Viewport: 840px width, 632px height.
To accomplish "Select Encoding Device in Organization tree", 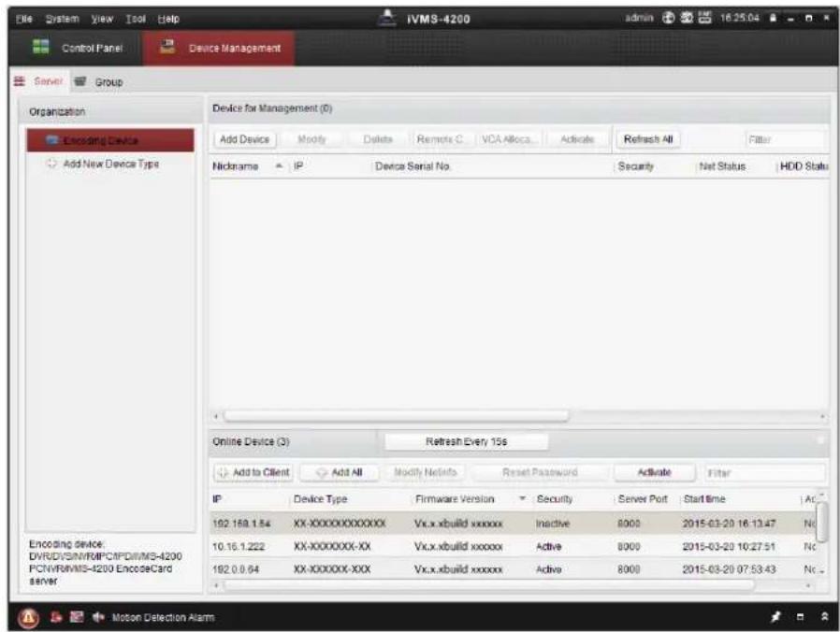I will click(110, 140).
